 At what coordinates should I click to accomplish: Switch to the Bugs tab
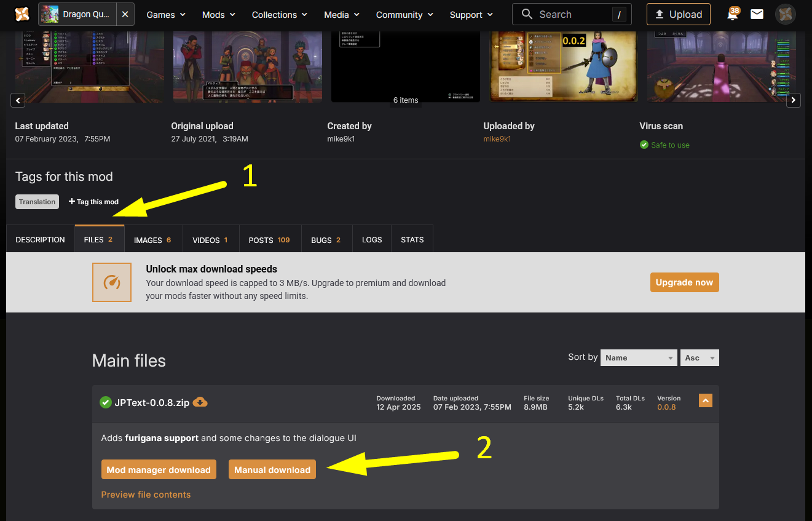pyautogui.click(x=326, y=240)
